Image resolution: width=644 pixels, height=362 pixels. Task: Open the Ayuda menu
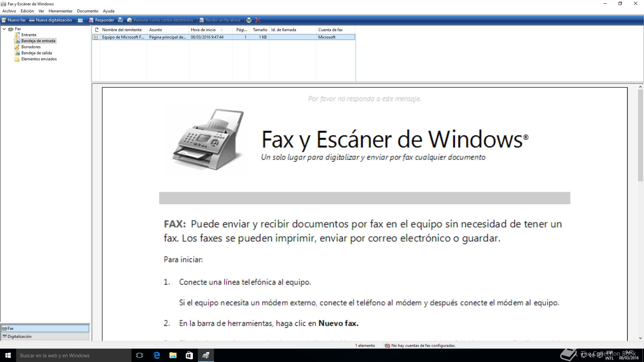(x=108, y=11)
